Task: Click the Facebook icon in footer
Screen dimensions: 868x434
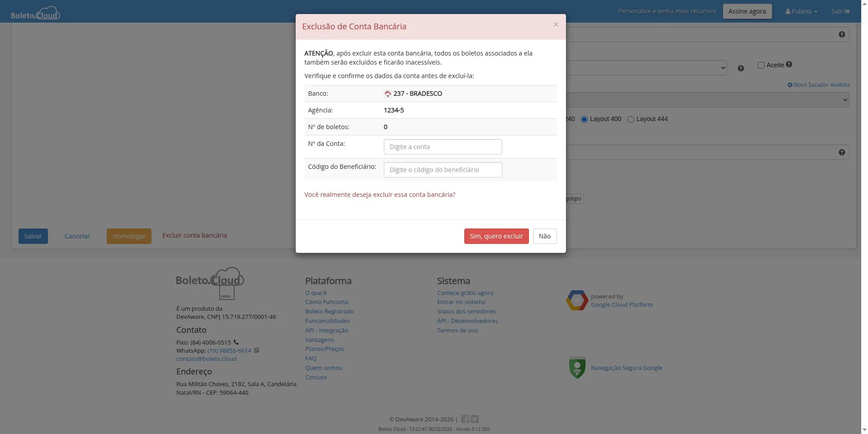Action: [465, 419]
